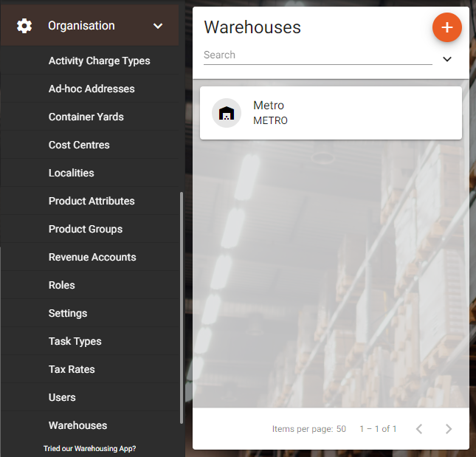Focus the warehouse Search field
476x457 pixels.
(x=318, y=55)
